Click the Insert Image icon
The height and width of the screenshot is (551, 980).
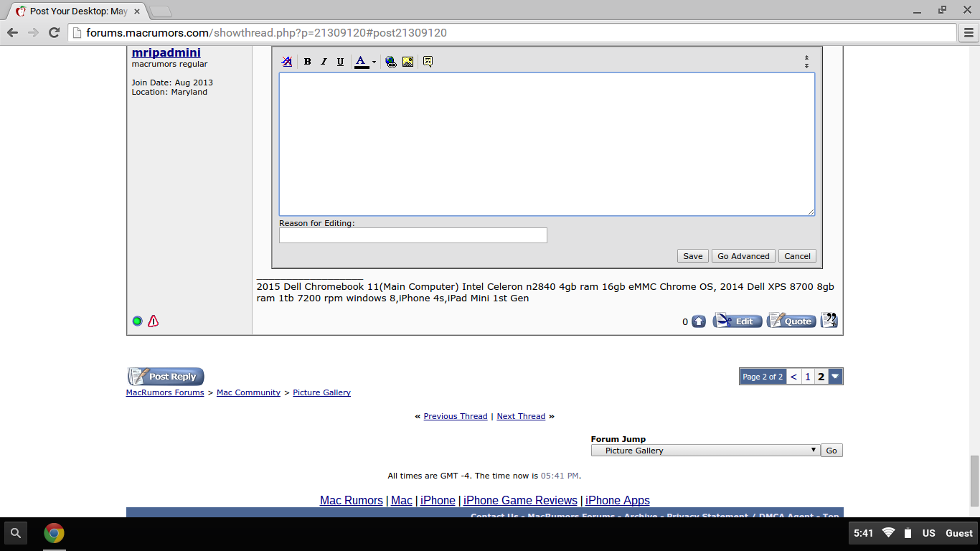point(407,62)
